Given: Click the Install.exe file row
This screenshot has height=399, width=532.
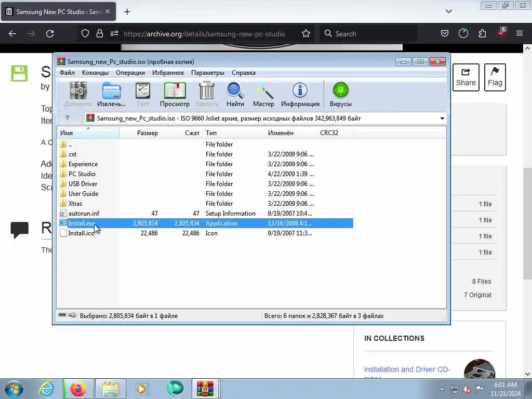Looking at the screenshot, I should click(206, 223).
